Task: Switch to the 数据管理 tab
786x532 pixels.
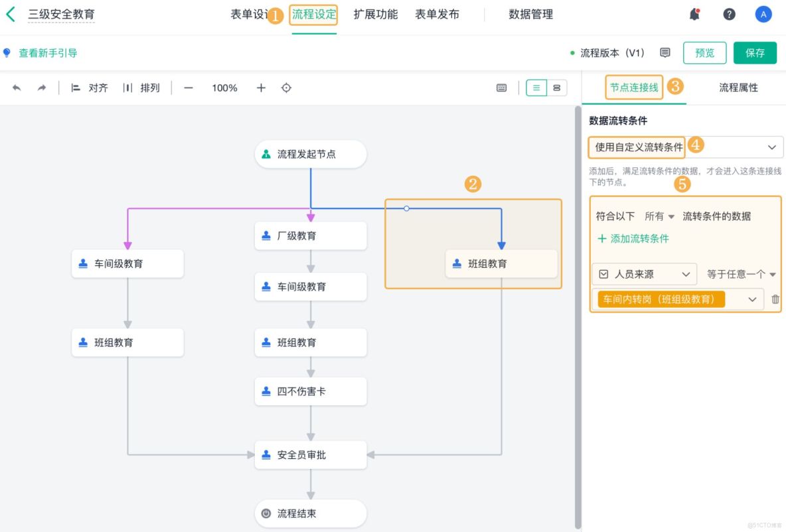Action: tap(530, 14)
